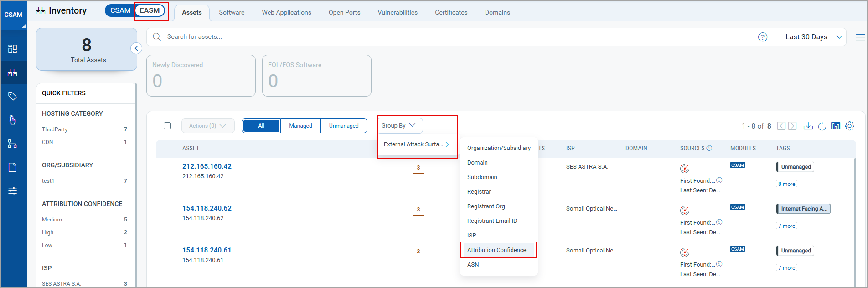The width and height of the screenshot is (868, 288).
Task: Open the Actions (0) dropdown
Action: click(x=208, y=126)
